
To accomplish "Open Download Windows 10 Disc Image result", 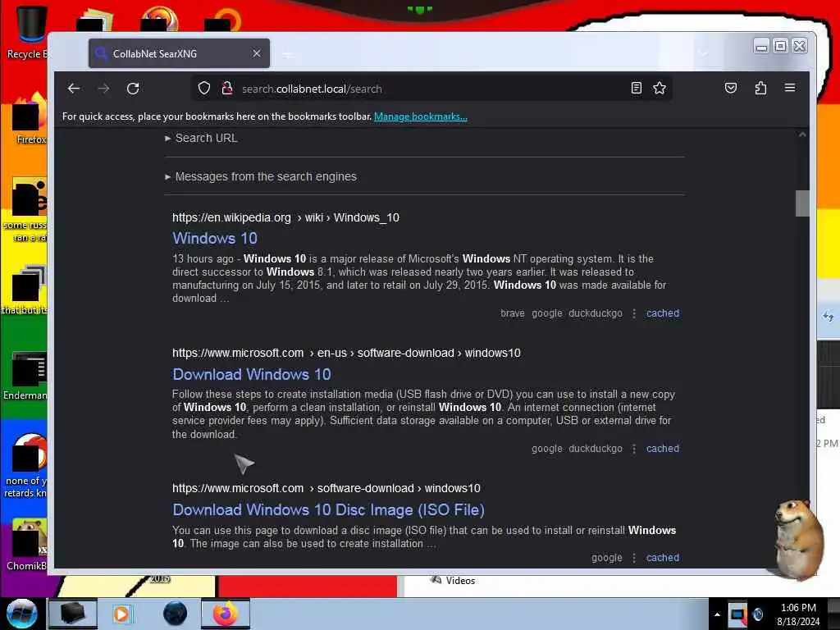I will pyautogui.click(x=328, y=510).
